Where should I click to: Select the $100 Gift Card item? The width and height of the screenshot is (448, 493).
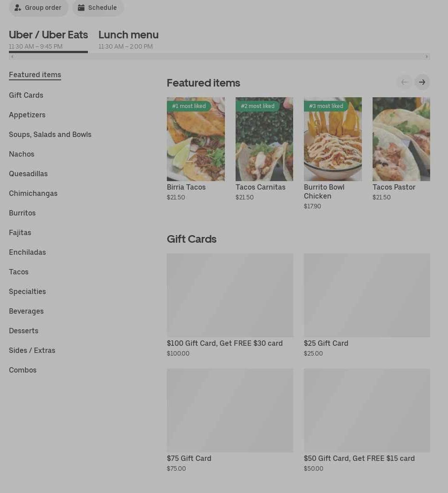230,305
